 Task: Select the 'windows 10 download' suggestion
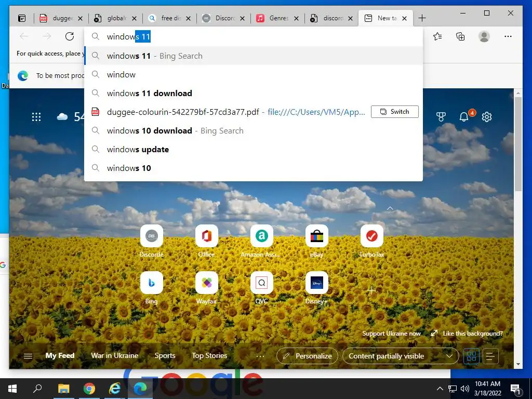[x=254, y=130]
